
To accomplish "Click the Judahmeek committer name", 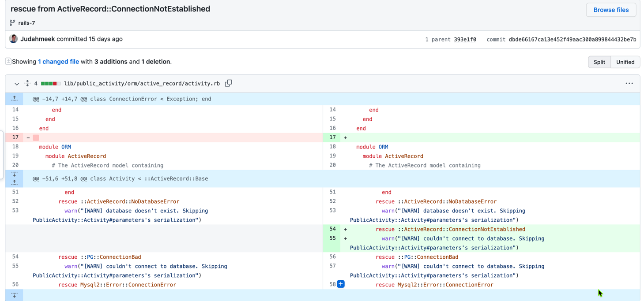I will [38, 39].
